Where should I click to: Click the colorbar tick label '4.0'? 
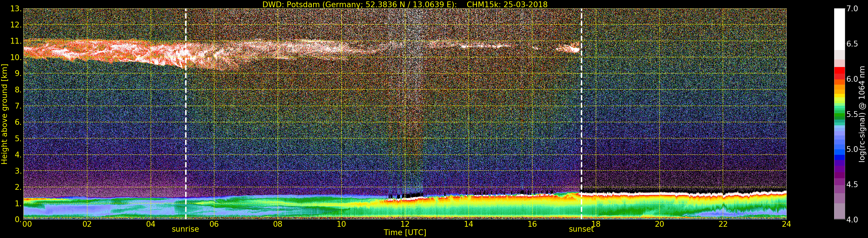click(x=852, y=220)
